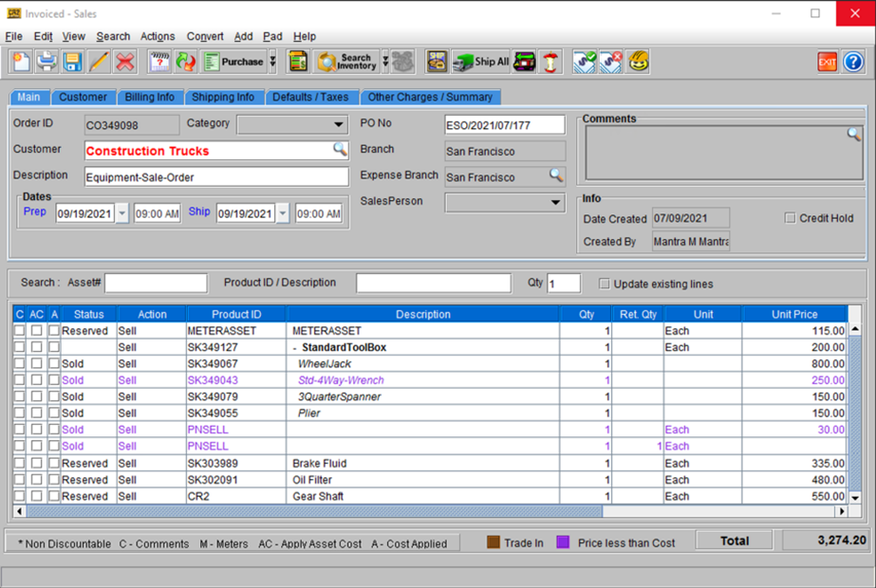Open the Pad menu
876x588 pixels.
pos(272,36)
